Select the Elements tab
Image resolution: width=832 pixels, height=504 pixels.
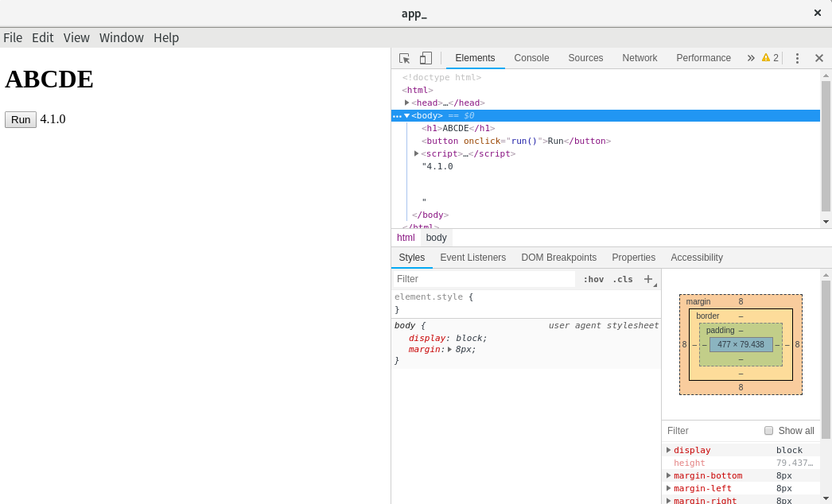[475, 58]
